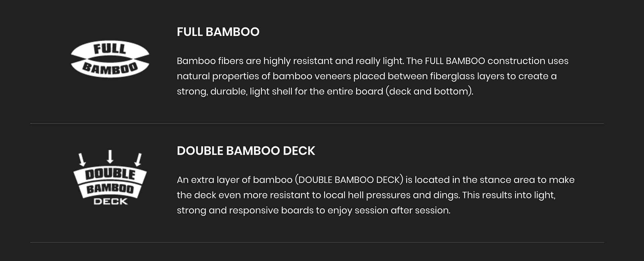
Task: Click the phrase "session after session"
Action: (402, 210)
